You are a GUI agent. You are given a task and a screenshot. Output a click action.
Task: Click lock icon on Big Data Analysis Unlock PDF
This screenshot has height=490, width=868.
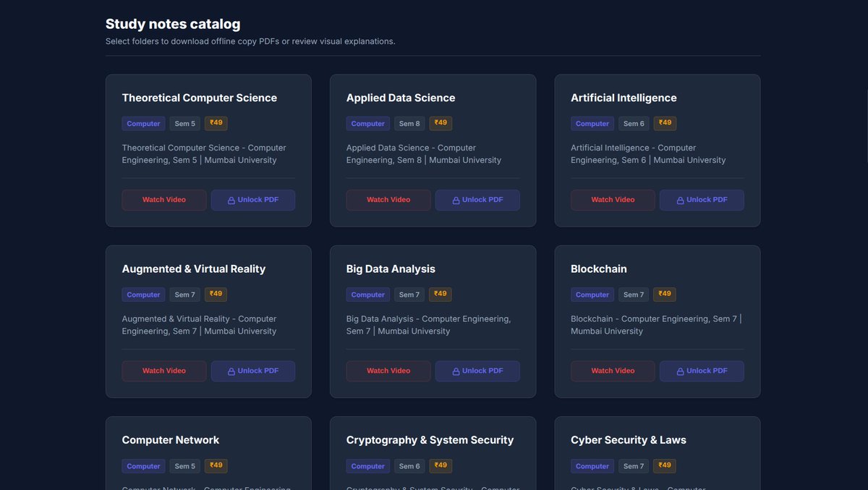(x=456, y=371)
